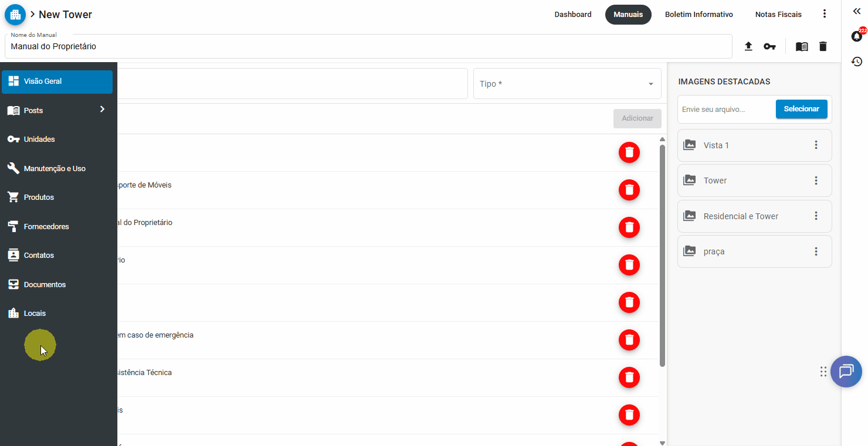Open the history clock icon
The height and width of the screenshot is (446, 868).
click(856, 62)
